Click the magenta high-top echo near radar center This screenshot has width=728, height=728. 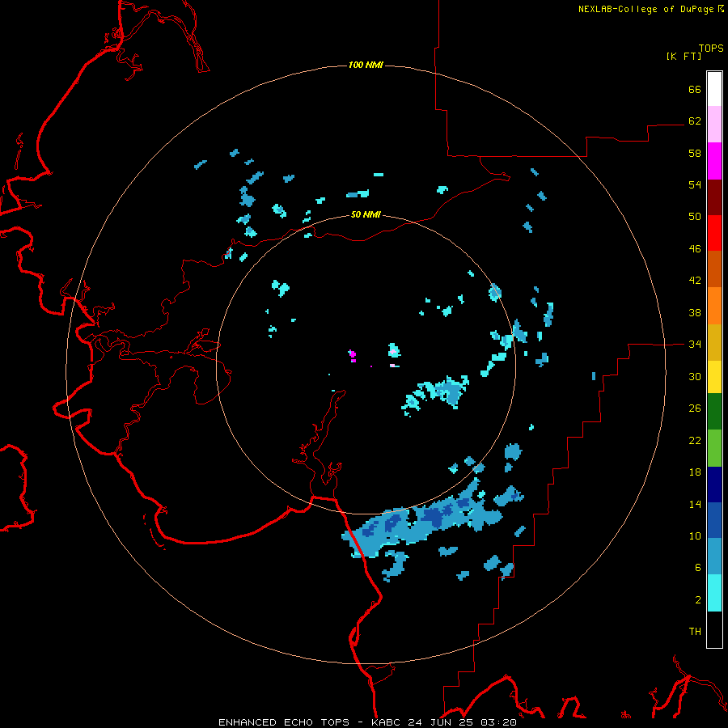[353, 355]
